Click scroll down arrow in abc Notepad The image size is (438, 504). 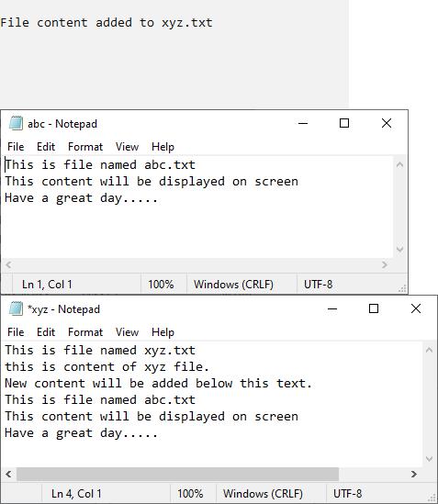click(400, 249)
